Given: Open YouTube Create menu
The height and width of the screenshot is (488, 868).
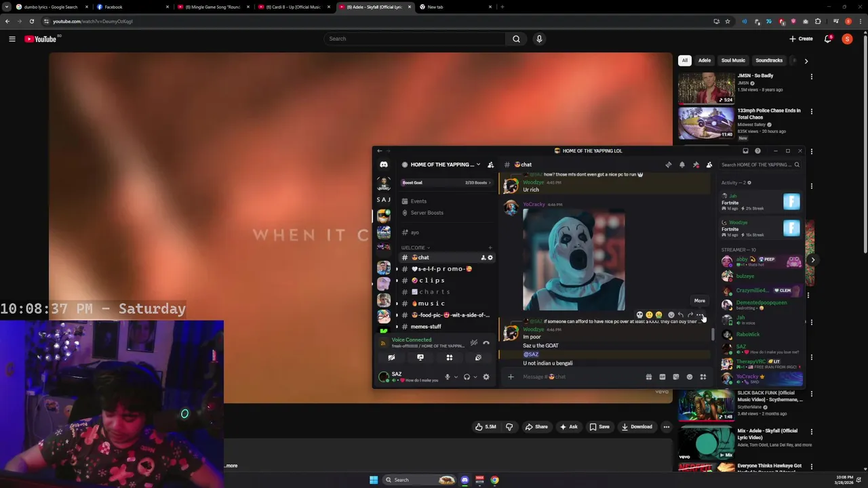Looking at the screenshot, I should tap(801, 39).
